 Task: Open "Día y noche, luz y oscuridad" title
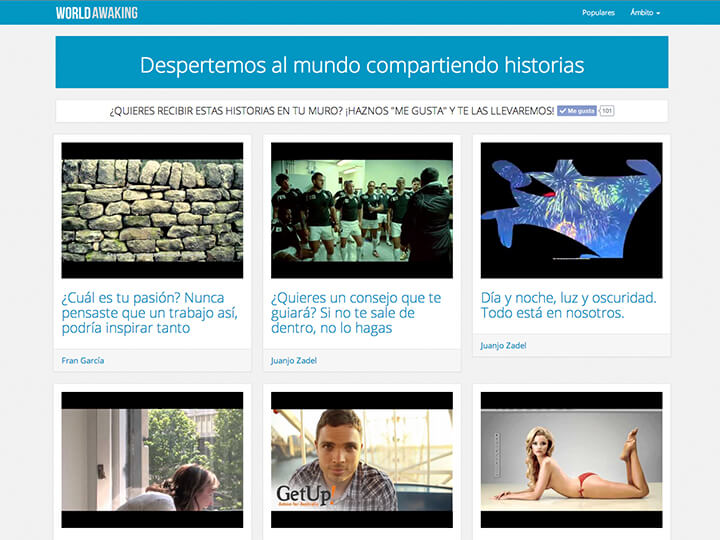point(568,305)
